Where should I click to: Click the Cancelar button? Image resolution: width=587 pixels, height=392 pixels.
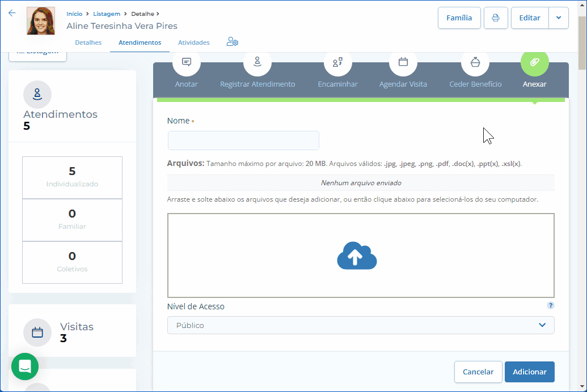(478, 372)
